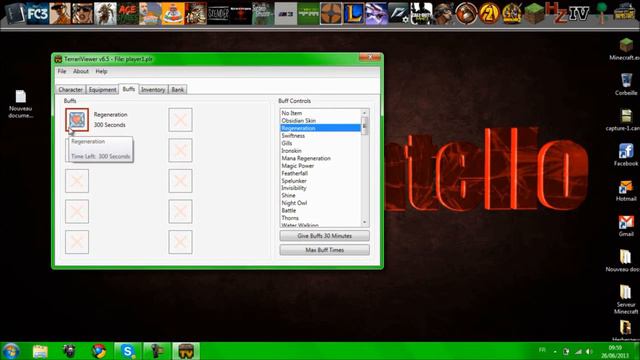Open GTA IV dock icon
Screen dimensions: 640x360
pyautogui.click(x=579, y=14)
